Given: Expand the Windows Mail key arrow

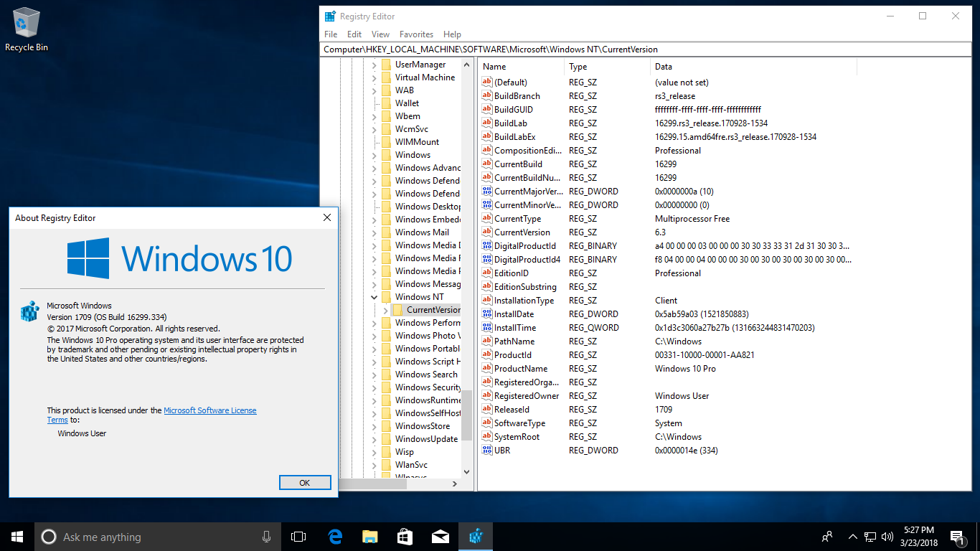Looking at the screenshot, I should coord(374,232).
